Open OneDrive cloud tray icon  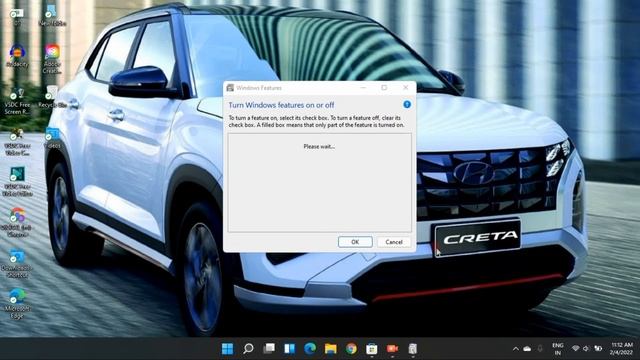(x=527, y=349)
